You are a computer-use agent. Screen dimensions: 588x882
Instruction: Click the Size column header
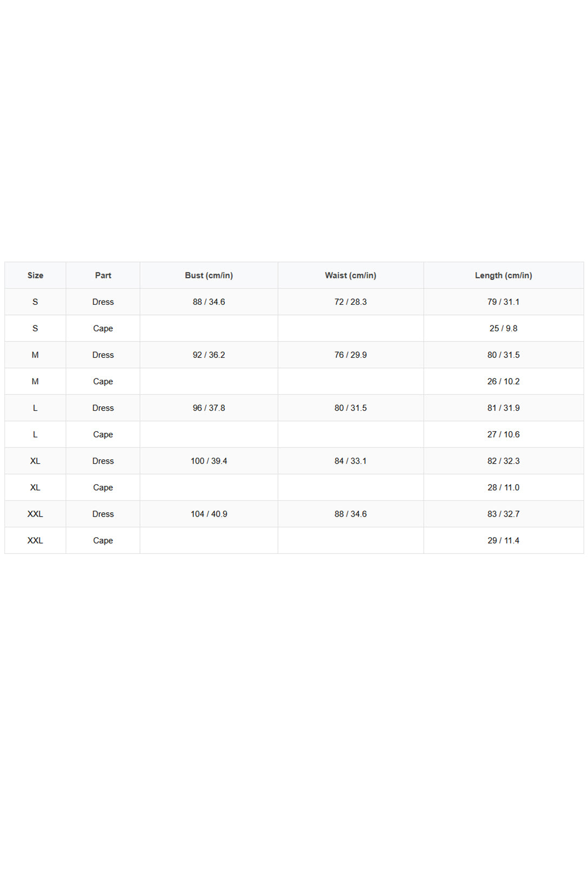(35, 275)
